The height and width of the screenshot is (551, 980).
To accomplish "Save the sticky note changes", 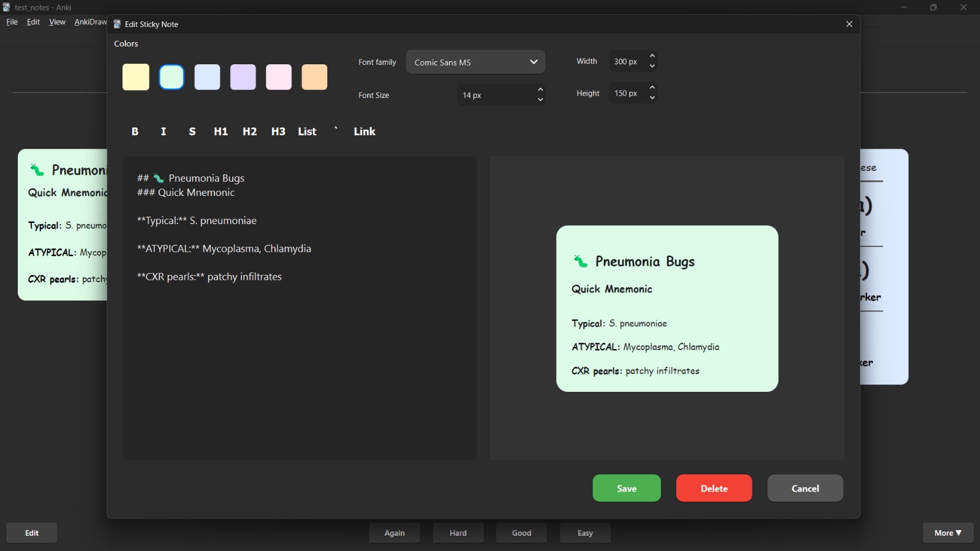I will click(627, 489).
